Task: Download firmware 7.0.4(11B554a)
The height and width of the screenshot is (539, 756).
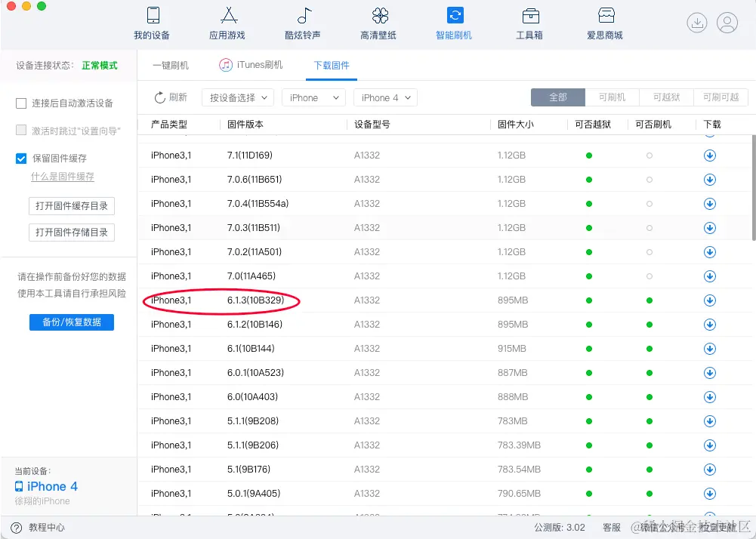Action: coord(710,204)
